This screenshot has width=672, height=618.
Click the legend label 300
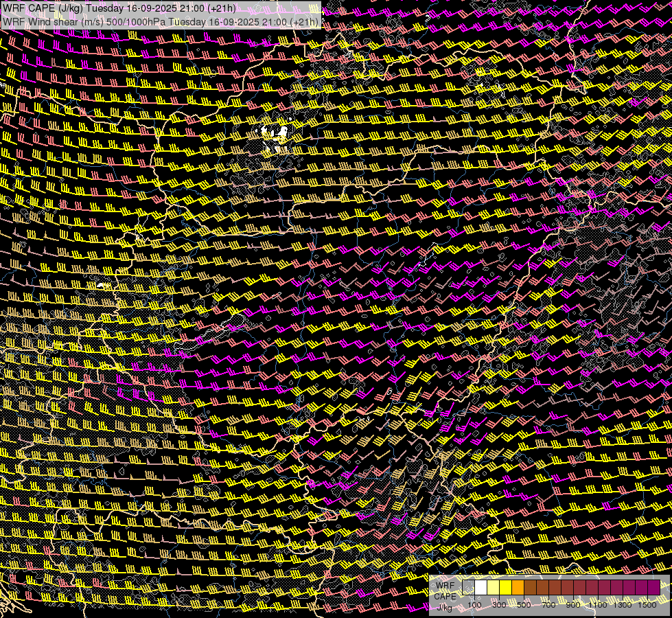[x=499, y=605]
